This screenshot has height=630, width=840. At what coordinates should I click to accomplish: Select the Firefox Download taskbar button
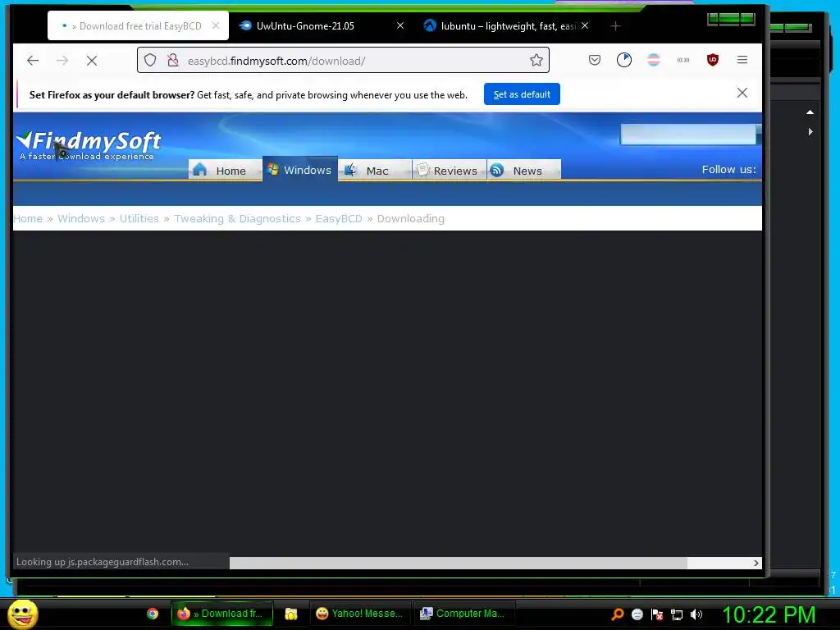pos(221,614)
